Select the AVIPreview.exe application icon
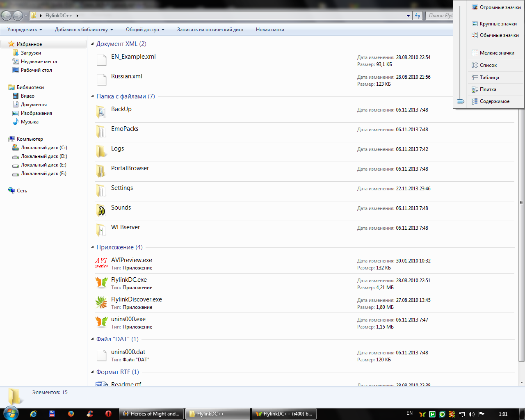Image resolution: width=525 pixels, height=420 pixels. click(x=101, y=263)
